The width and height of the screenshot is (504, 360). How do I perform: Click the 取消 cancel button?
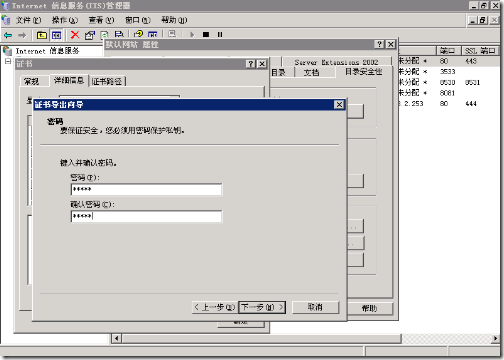click(315, 307)
